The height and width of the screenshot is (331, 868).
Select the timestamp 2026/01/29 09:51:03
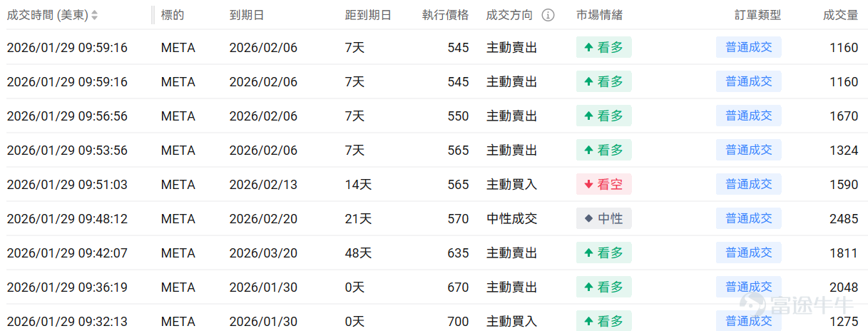point(67,185)
